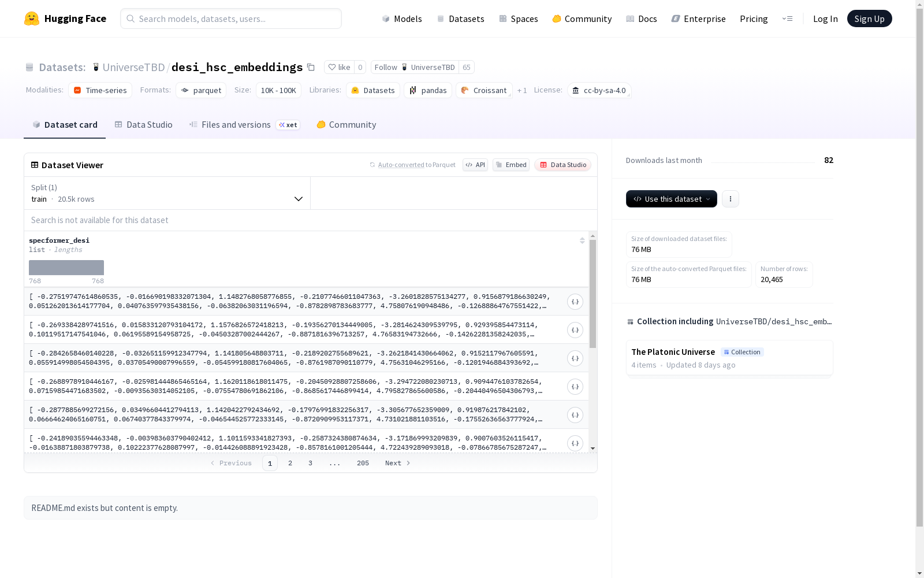Screen dimensions: 924x578
Task: Switch to the Data Studio tab
Action: 143,125
